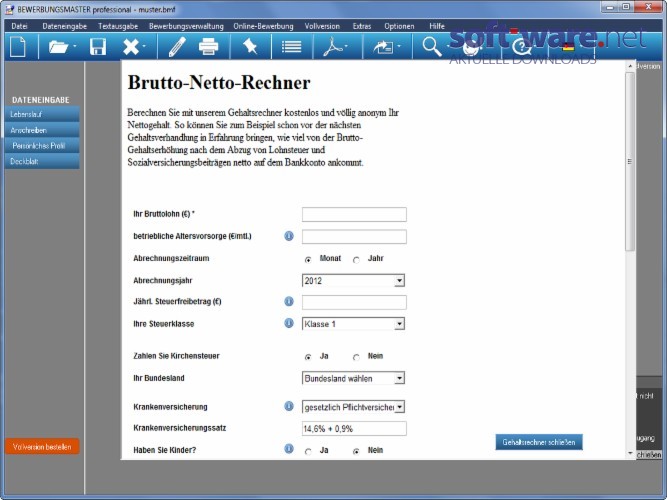Image resolution: width=667 pixels, height=500 pixels.
Task: Select the pencil edit icon
Action: point(177,46)
